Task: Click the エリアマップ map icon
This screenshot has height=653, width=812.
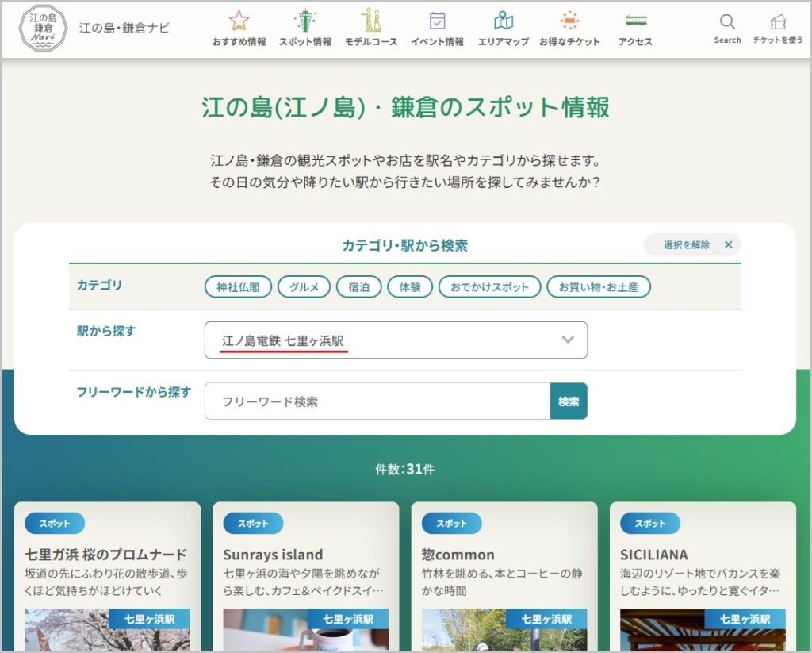Action: pyautogui.click(x=503, y=21)
